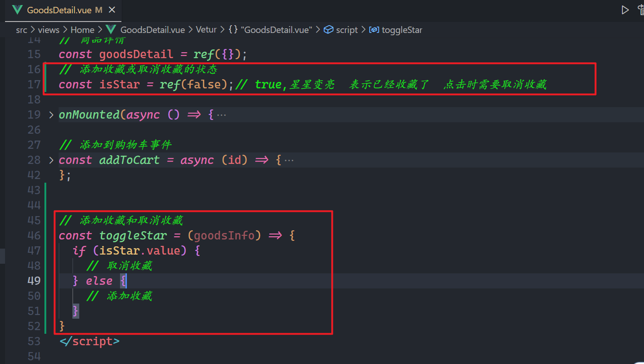
Task: Click the closing script tag
Action: point(89,342)
